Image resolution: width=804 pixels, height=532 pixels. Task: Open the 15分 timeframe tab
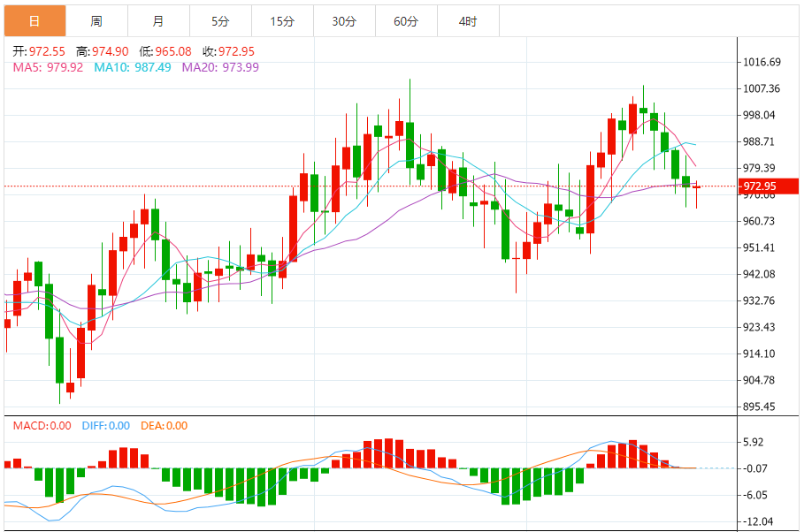point(282,21)
